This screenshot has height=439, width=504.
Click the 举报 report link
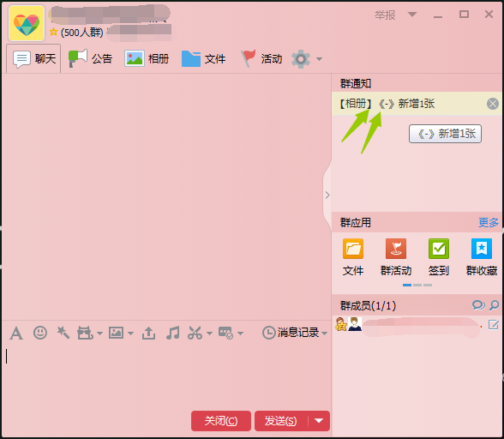pos(385,15)
